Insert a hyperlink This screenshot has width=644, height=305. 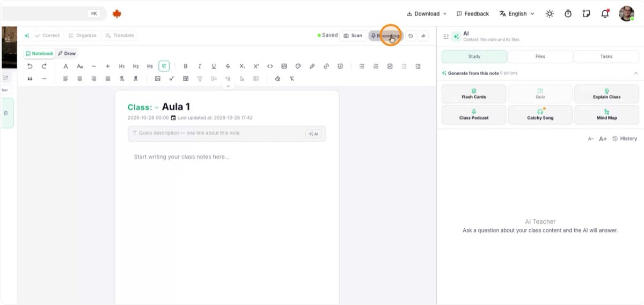tap(326, 66)
